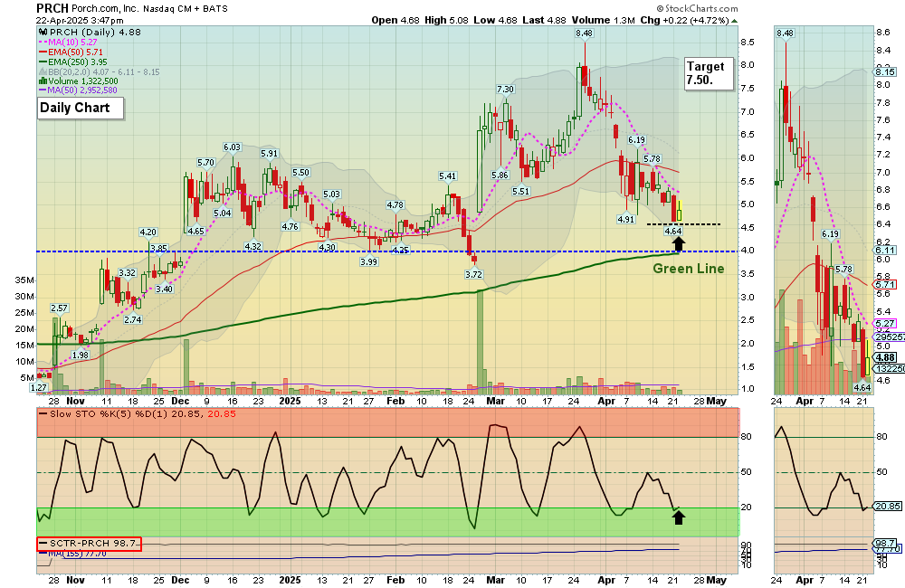Click the magenta dotted MA(10) legend marker
Screen dimensions: 905x588
pos(43,43)
